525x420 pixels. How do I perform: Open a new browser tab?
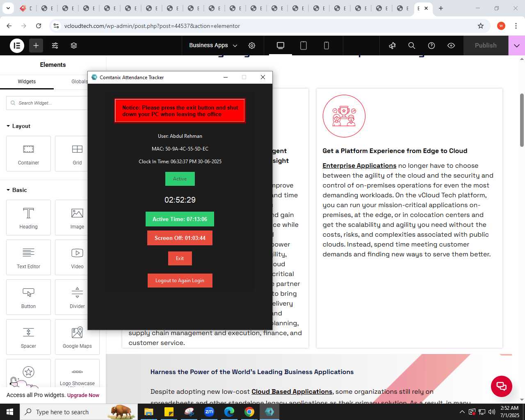pos(441,8)
